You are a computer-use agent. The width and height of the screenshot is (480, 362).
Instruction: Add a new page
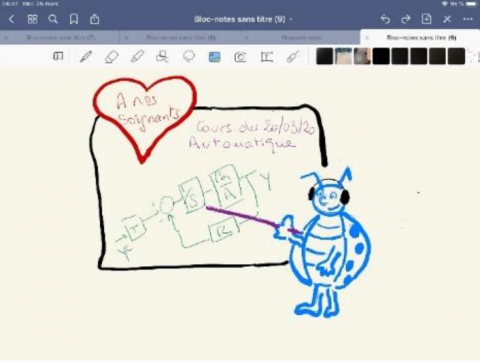pos(426,19)
